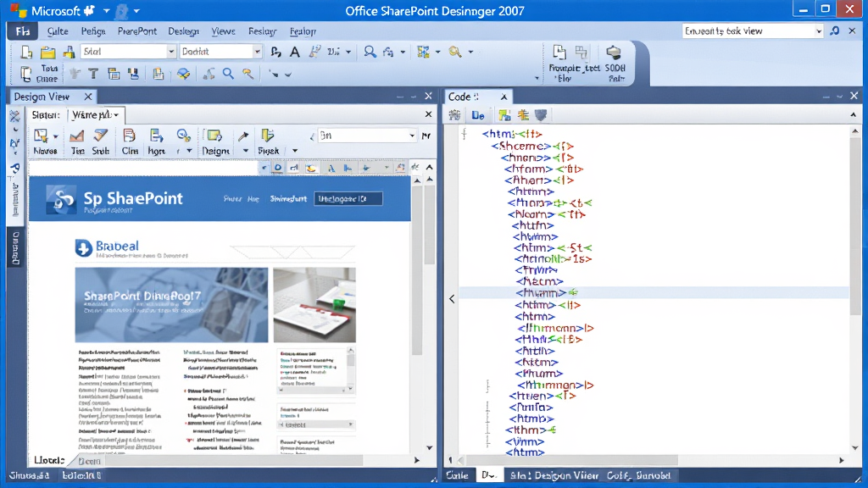Click the highlighted button in SharePoint page header
Image resolution: width=868 pixels, height=488 pixels.
click(x=348, y=198)
